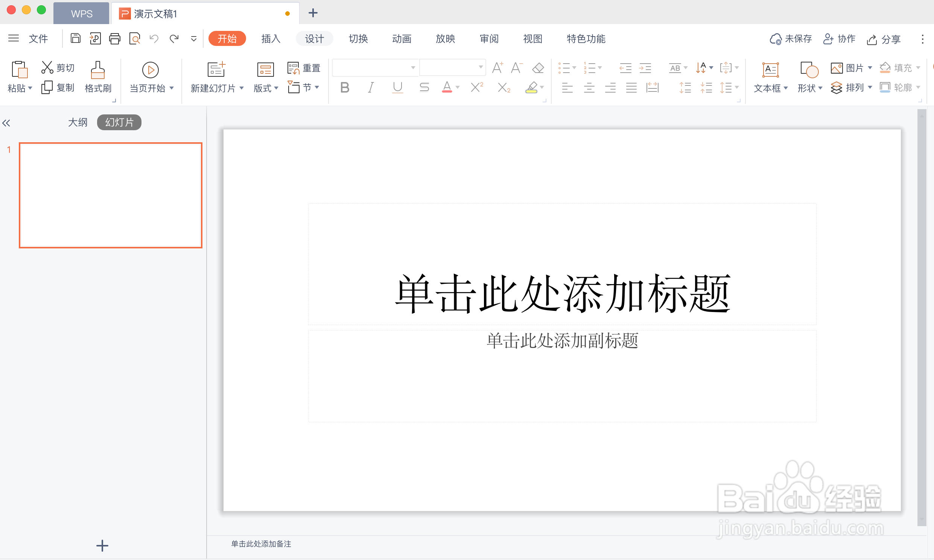Switch sidebar to 大纲 outline view
This screenshot has height=560, width=934.
click(x=78, y=122)
